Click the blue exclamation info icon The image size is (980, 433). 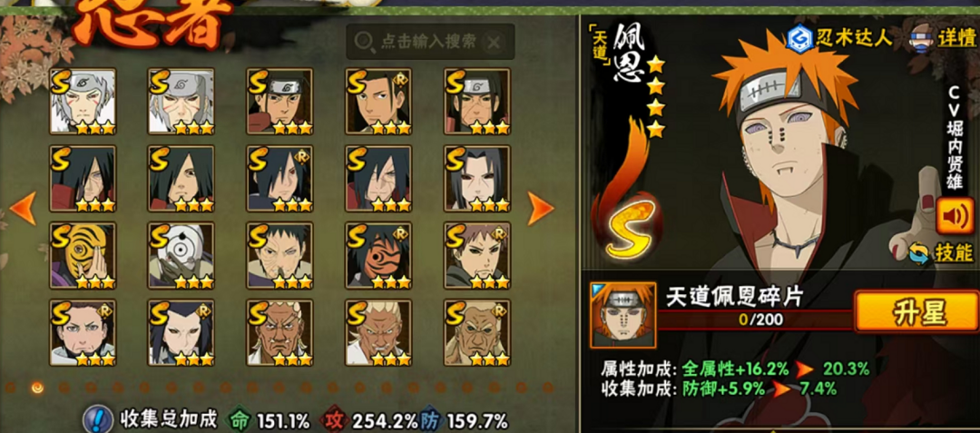[x=97, y=418]
